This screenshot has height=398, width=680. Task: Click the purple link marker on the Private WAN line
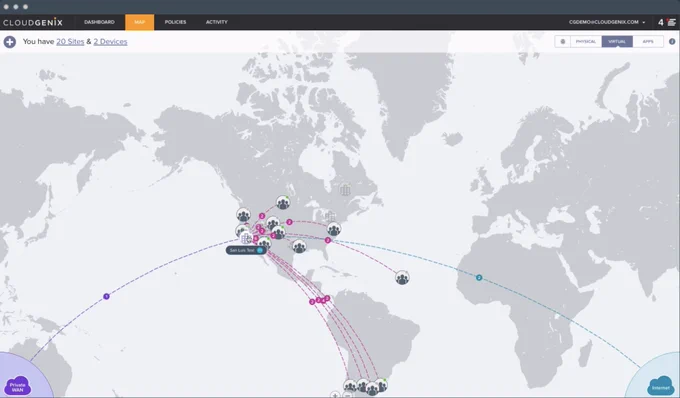(x=106, y=297)
